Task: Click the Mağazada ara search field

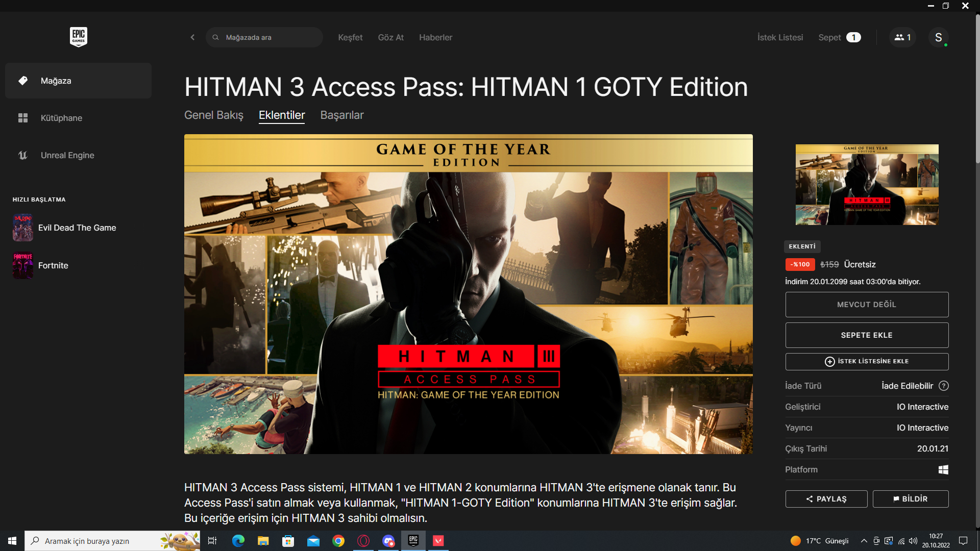Action: point(271,37)
